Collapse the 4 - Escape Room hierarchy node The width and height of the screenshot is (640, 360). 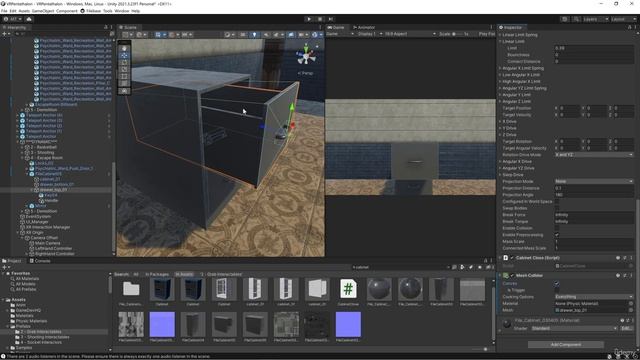point(22,158)
